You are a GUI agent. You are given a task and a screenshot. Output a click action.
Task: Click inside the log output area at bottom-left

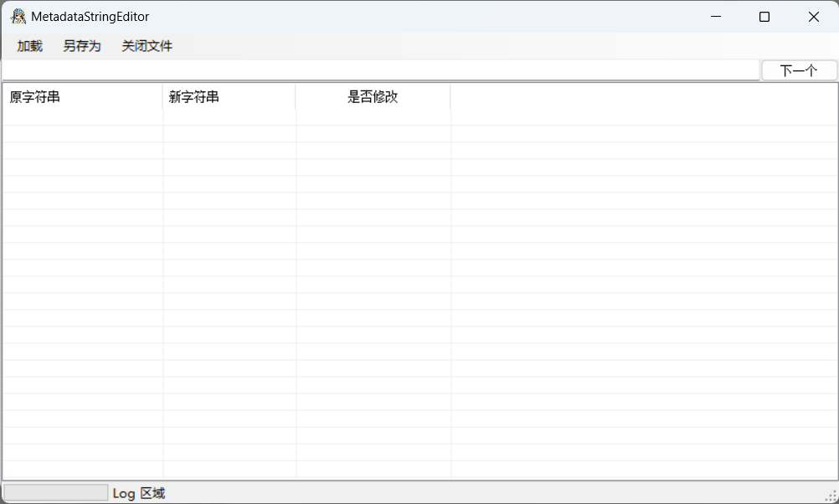pyautogui.click(x=54, y=493)
